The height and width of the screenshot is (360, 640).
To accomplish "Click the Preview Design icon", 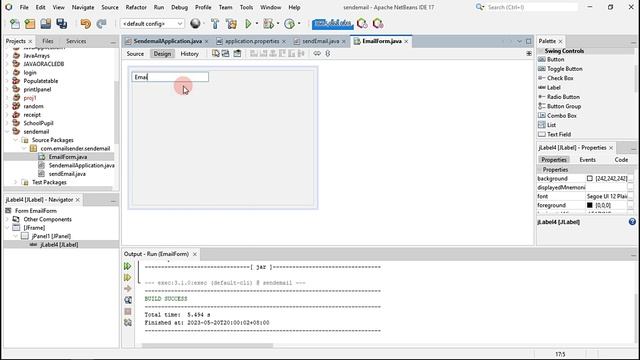I will pyautogui.click(x=237, y=53).
